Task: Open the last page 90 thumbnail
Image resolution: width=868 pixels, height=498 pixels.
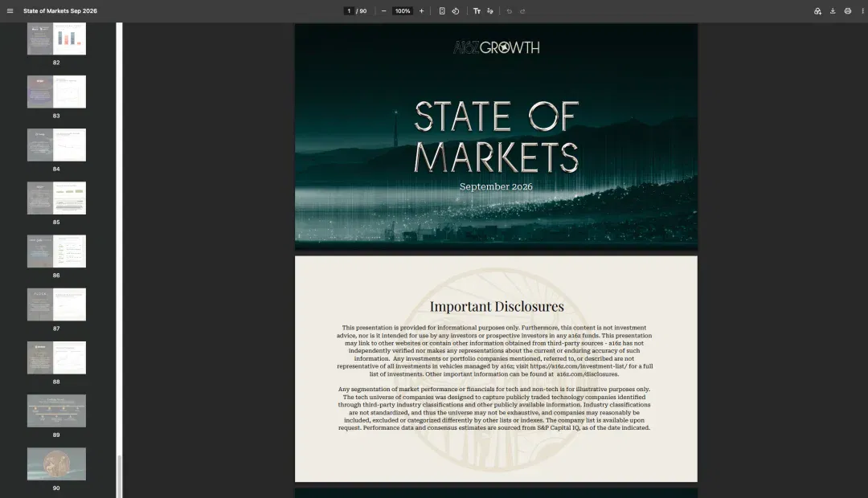Action: click(56, 463)
